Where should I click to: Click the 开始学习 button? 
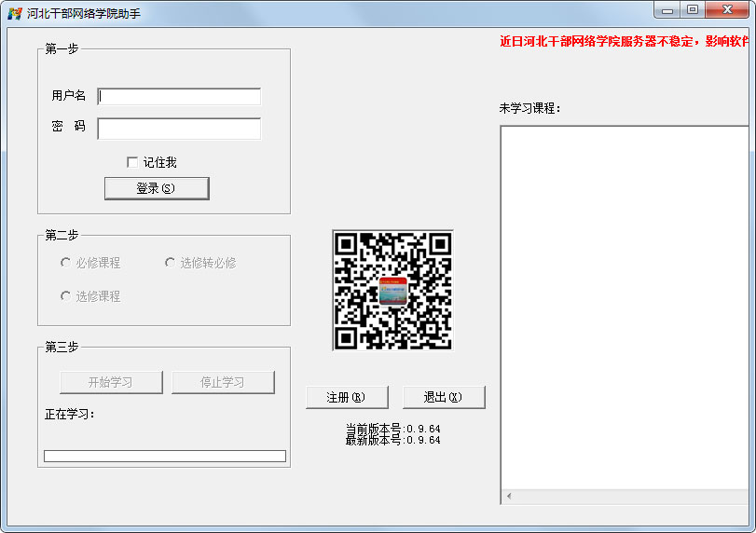tap(111, 382)
